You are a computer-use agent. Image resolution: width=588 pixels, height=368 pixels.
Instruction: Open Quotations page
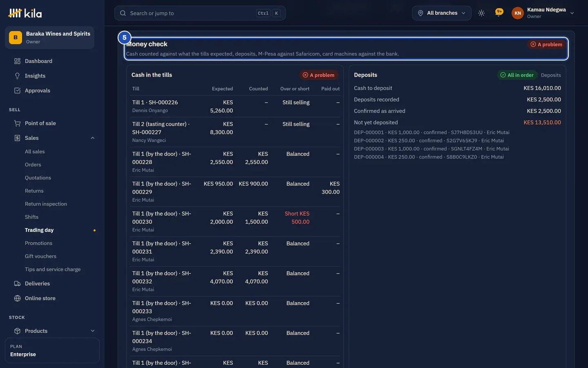(38, 178)
